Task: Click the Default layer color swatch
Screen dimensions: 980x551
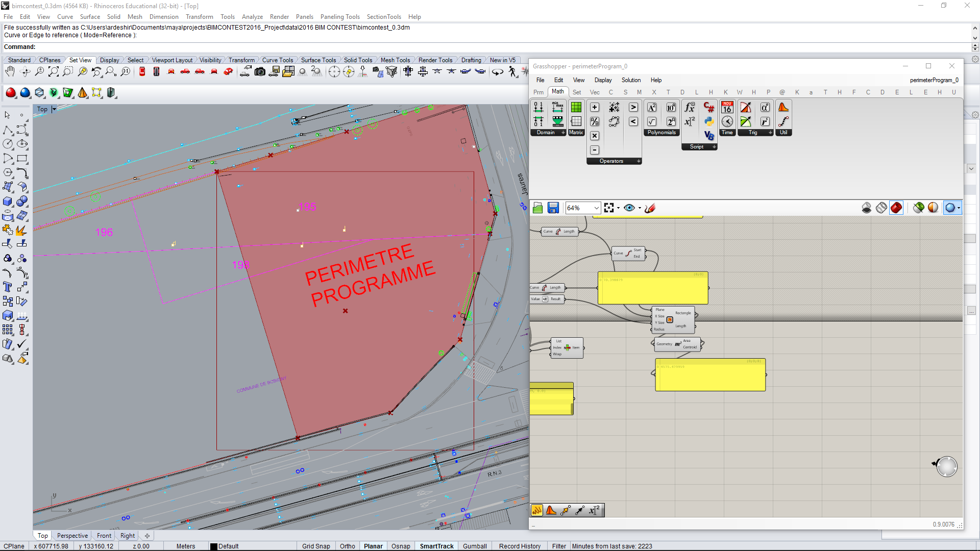Action: [x=214, y=546]
